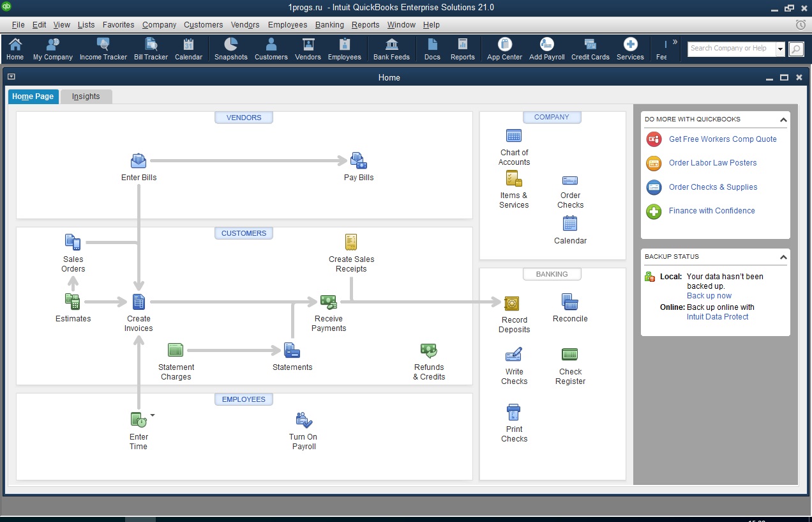Open Vendors center from icon bar
Screen dimensions: 812x522
308,49
